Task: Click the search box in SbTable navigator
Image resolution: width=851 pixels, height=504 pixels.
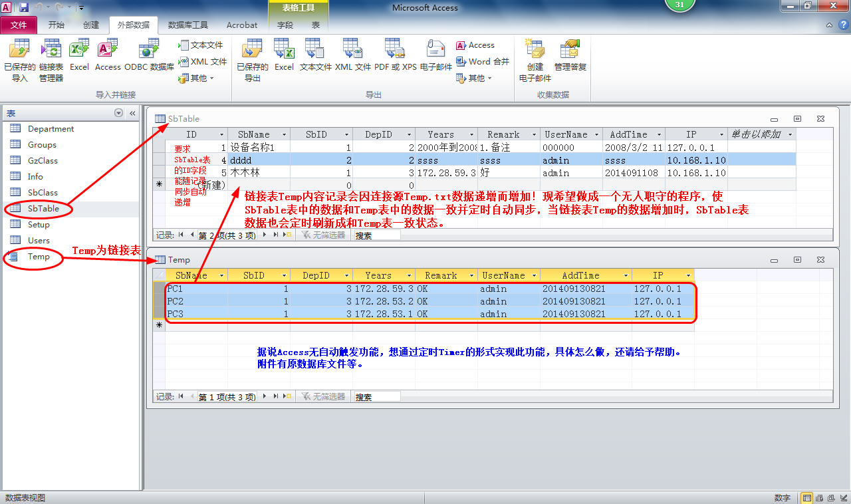Action: tap(377, 235)
